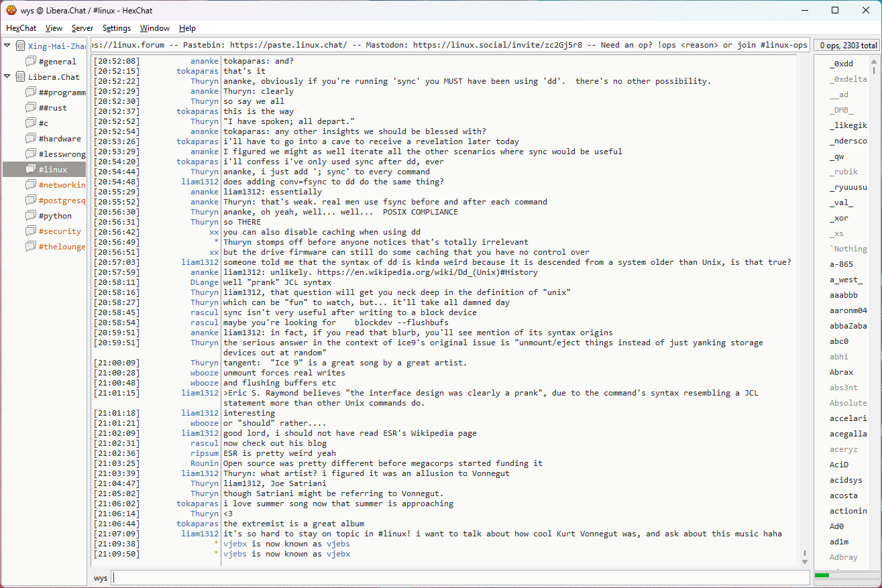
Task: Click the HexChat application icon in title bar
Action: 11,10
